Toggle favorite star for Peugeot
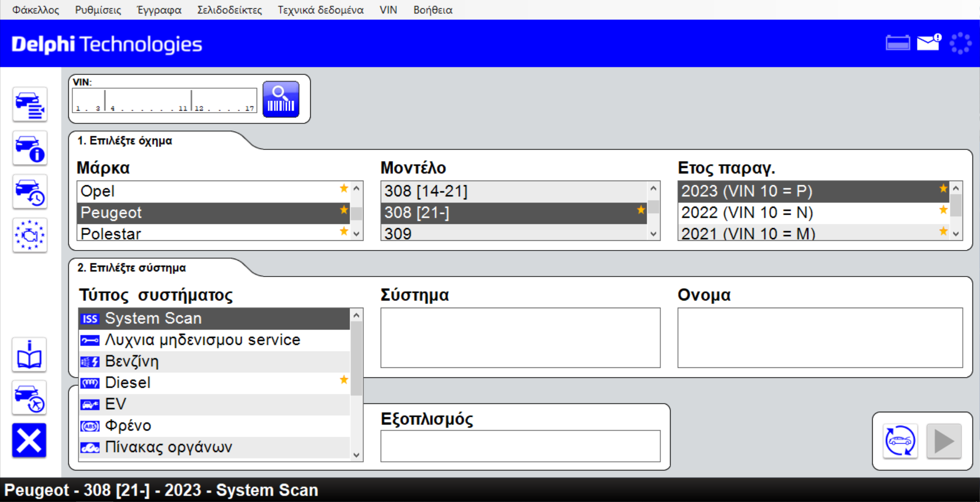 (344, 210)
